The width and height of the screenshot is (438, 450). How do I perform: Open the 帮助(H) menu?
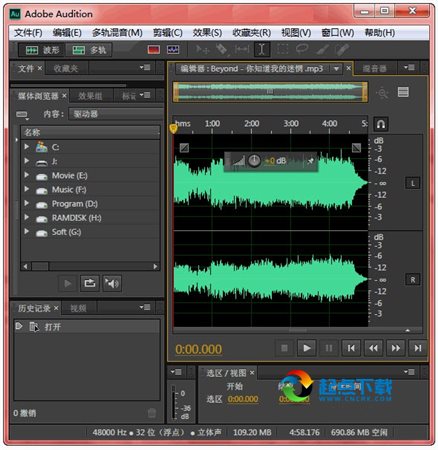point(380,33)
